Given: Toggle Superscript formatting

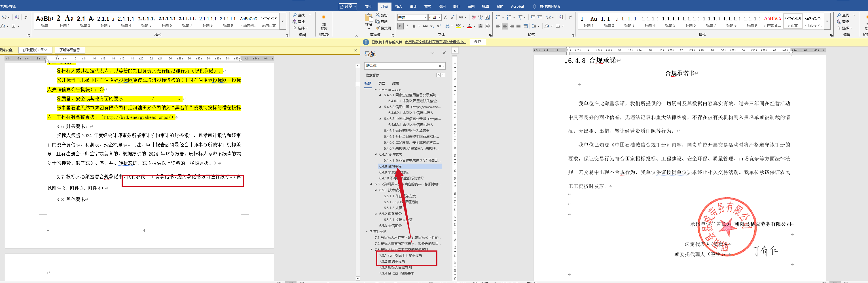Looking at the screenshot, I should pyautogui.click(x=439, y=26).
